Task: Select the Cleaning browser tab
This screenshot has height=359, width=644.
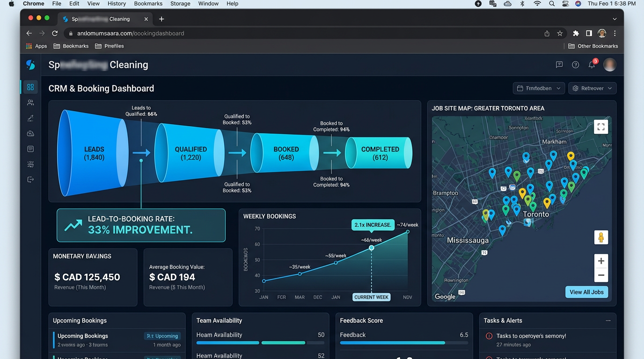Action: click(x=105, y=19)
